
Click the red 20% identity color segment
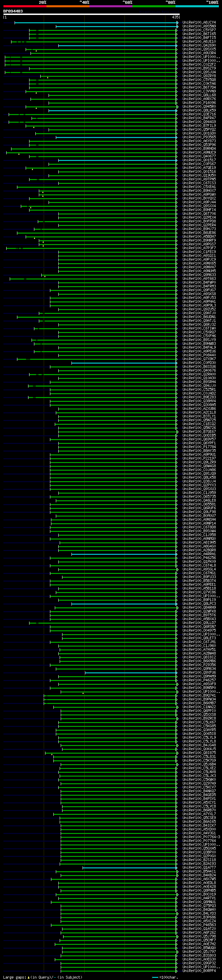pos(25,7)
